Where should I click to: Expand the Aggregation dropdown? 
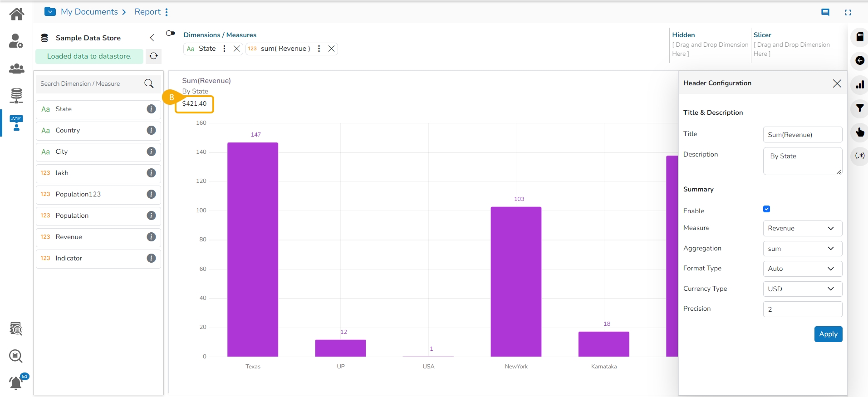(802, 249)
